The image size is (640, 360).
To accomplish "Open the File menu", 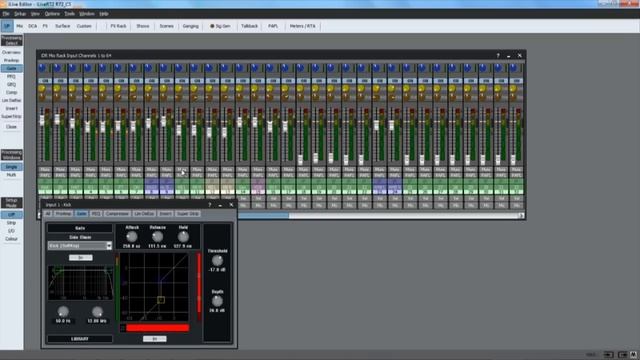I will coord(6,14).
